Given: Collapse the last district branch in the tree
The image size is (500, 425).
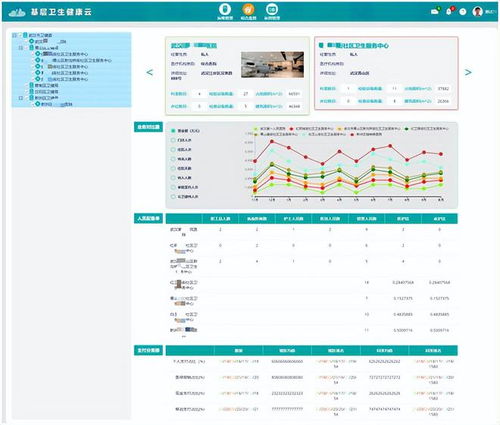Looking at the screenshot, I should (x=21, y=98).
